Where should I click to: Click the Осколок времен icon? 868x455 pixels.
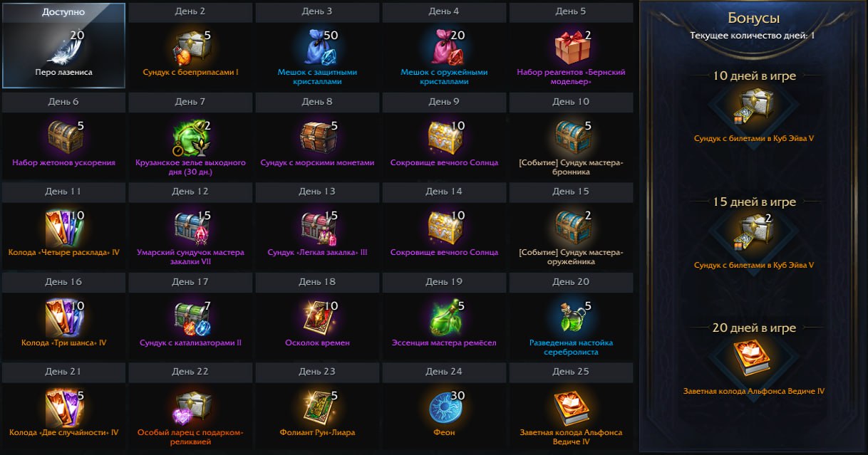point(316,318)
